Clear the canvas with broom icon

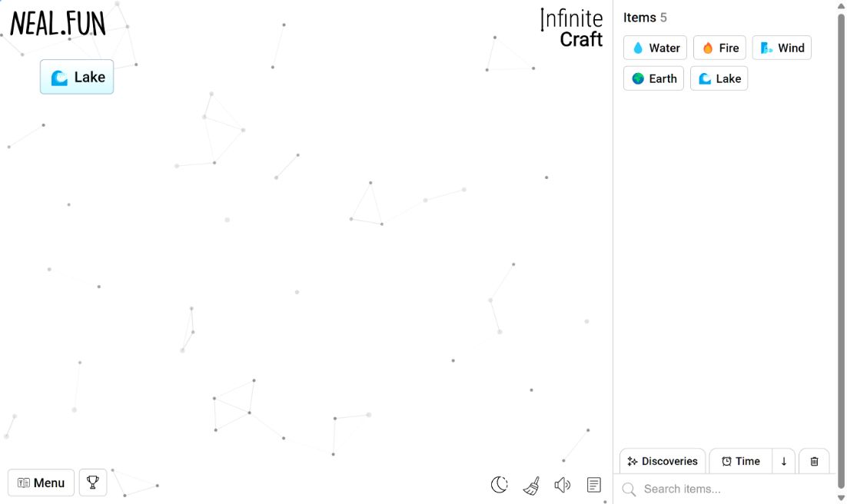pos(532,485)
